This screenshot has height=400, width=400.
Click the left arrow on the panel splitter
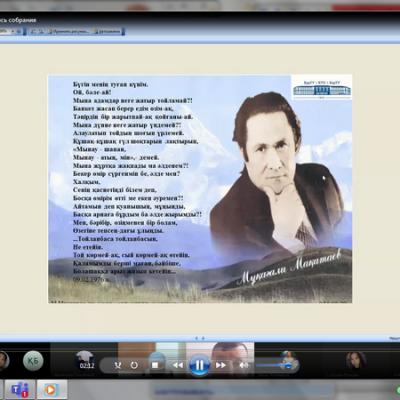point(196,338)
